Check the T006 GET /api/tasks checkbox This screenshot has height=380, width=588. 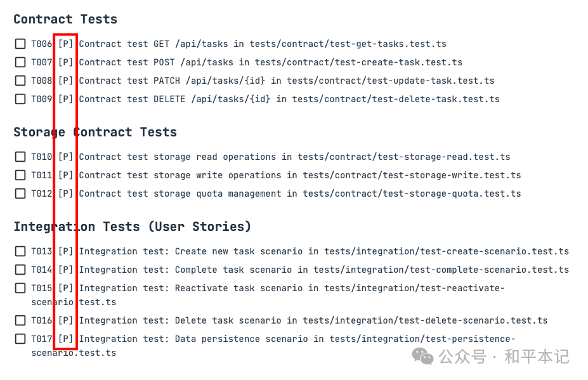(20, 44)
